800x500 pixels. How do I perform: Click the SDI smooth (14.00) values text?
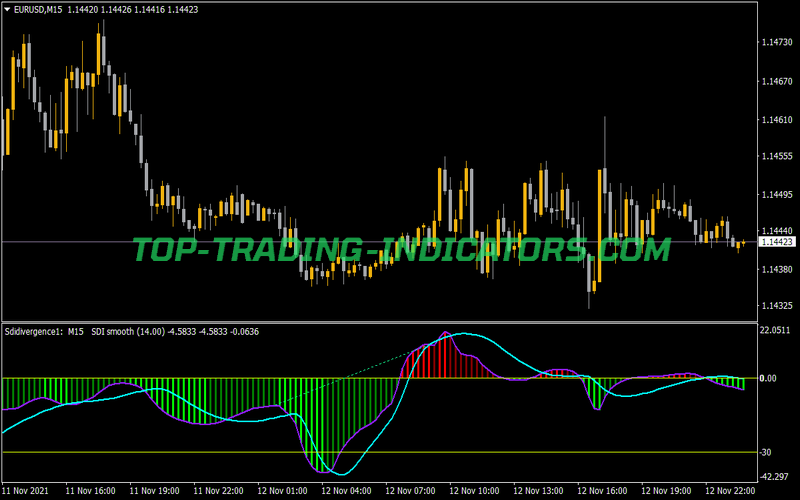(x=175, y=332)
